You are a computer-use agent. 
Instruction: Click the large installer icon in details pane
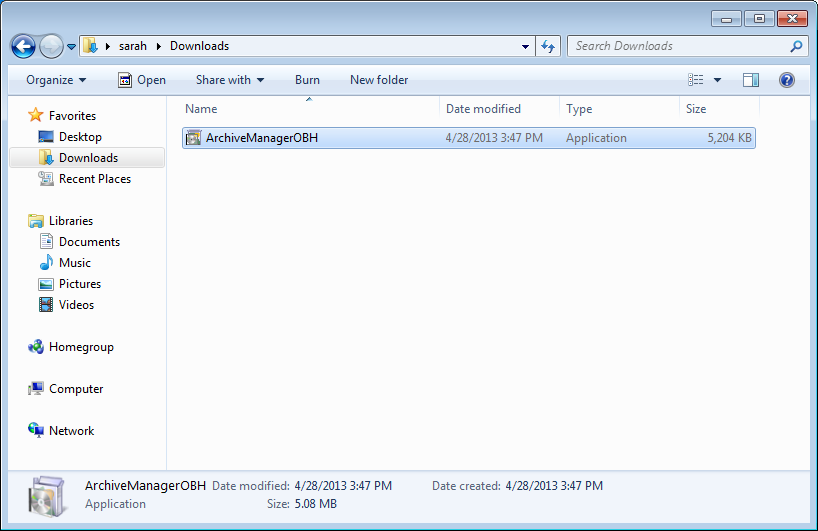47,496
